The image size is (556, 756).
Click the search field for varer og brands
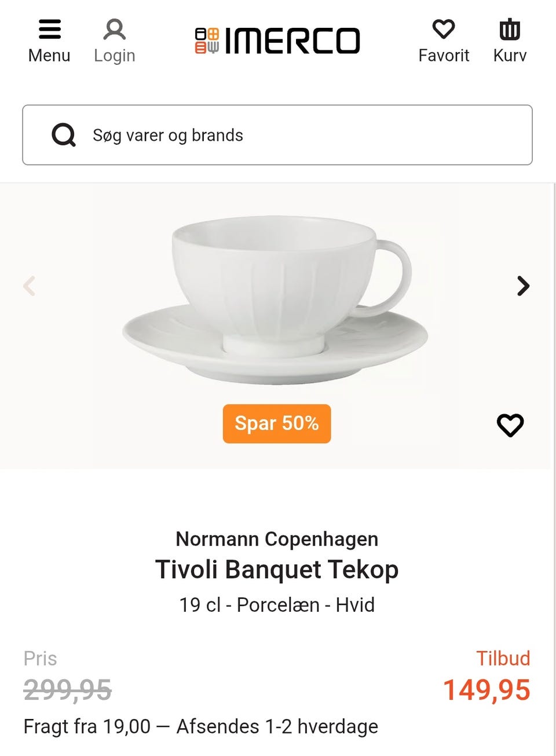301,135
